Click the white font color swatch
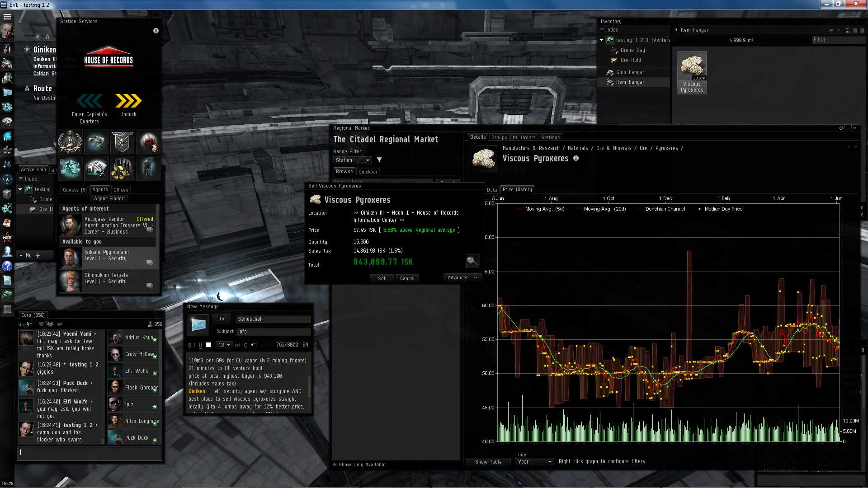 coord(208,345)
